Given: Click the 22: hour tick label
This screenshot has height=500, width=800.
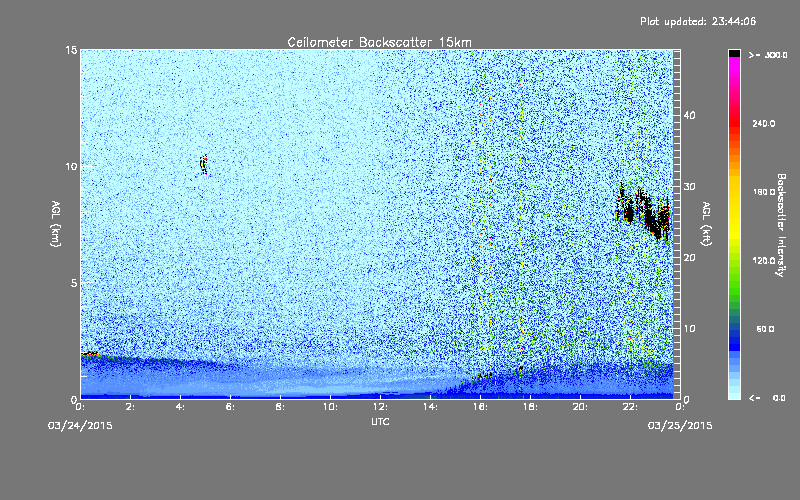Looking at the screenshot, I should tap(630, 407).
